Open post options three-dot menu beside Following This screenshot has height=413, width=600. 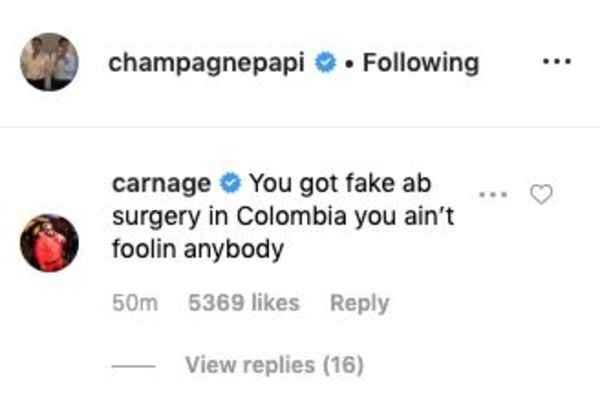pos(557,61)
